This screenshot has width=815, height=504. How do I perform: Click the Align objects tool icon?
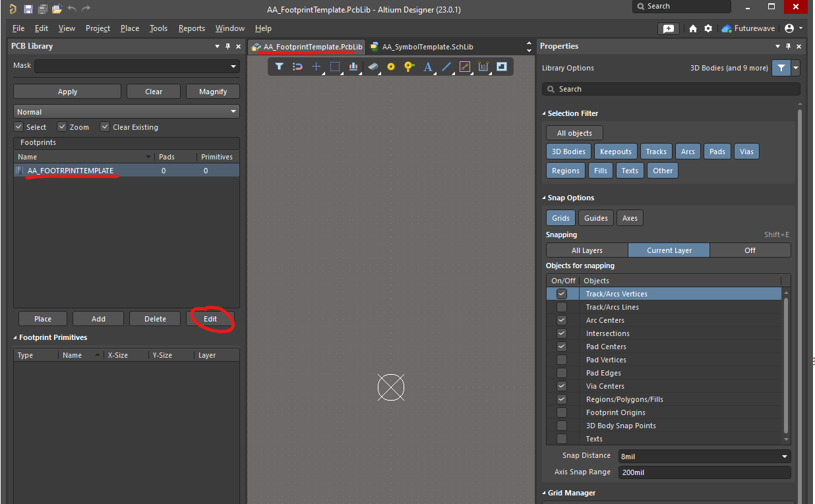click(x=353, y=67)
